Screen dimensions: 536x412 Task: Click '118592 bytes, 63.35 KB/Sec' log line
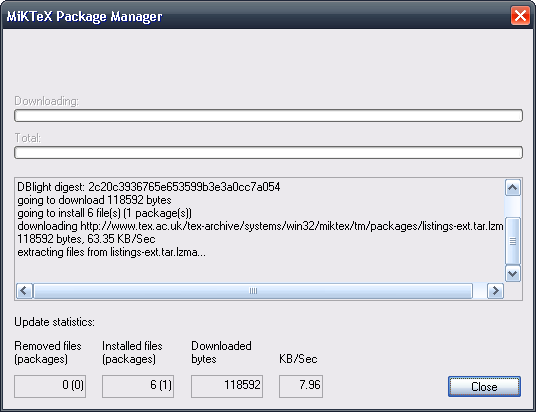pyautogui.click(x=86, y=239)
